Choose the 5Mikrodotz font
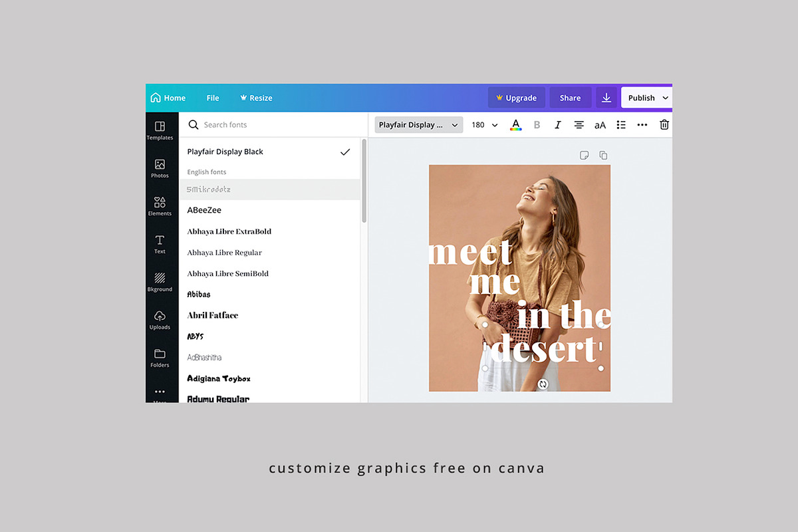Screen dimensions: 798x532 point(269,190)
